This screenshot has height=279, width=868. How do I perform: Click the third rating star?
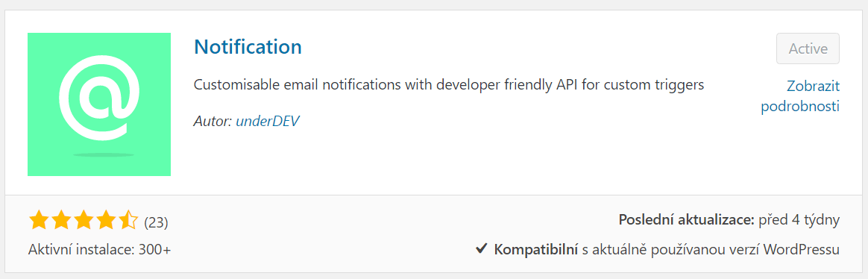point(83,220)
